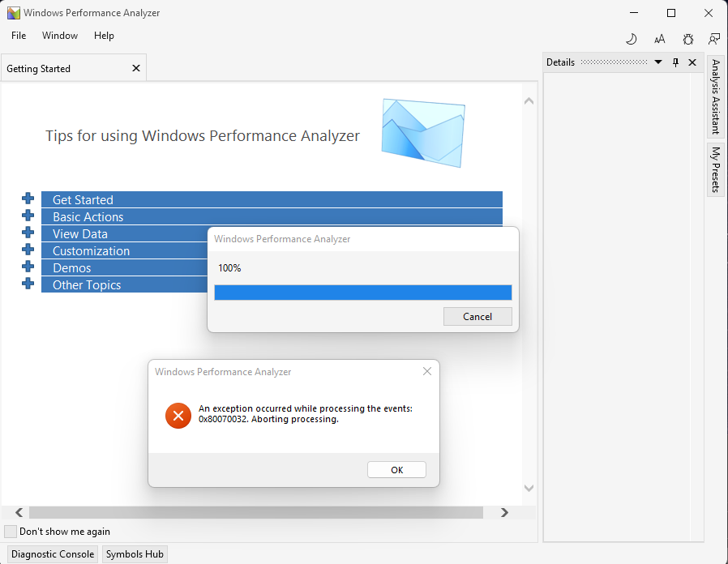The width and height of the screenshot is (728, 564).
Task: Expand the Demos plus icon
Action: (28, 267)
